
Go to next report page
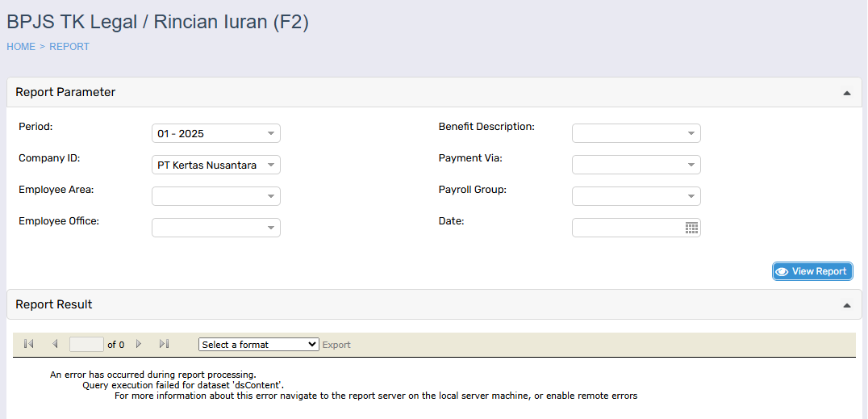(x=139, y=344)
